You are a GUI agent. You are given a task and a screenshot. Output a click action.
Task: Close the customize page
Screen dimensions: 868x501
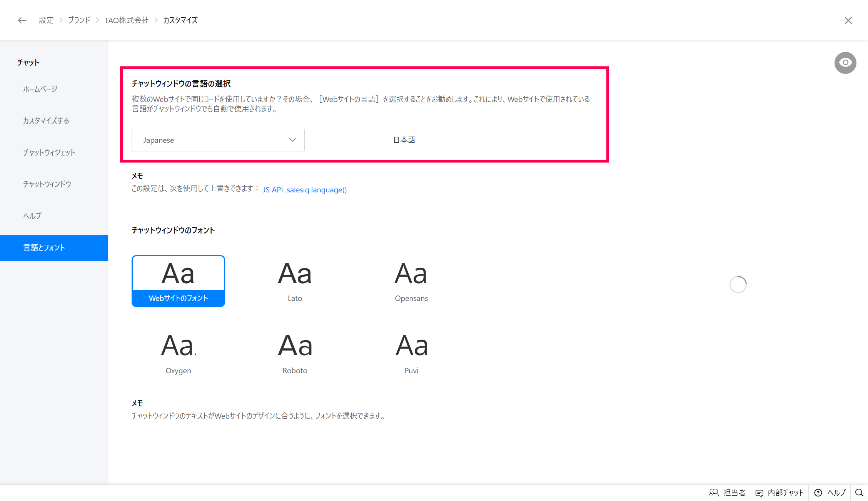tap(848, 20)
